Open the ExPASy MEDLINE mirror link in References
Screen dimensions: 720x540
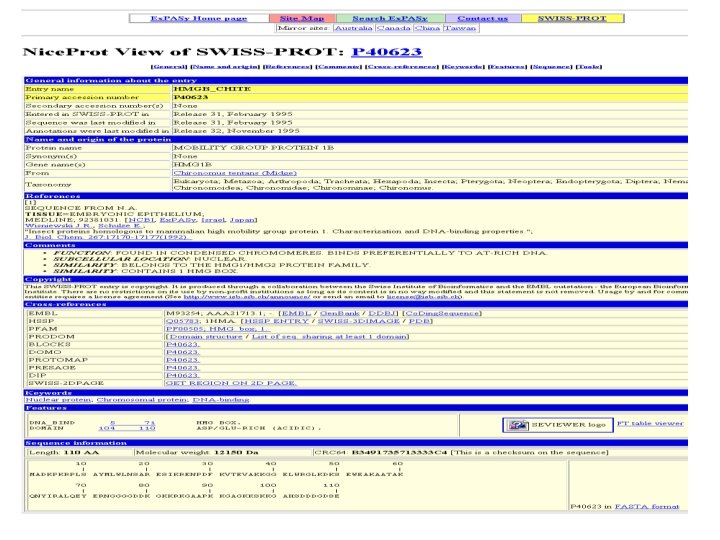click(x=178, y=220)
